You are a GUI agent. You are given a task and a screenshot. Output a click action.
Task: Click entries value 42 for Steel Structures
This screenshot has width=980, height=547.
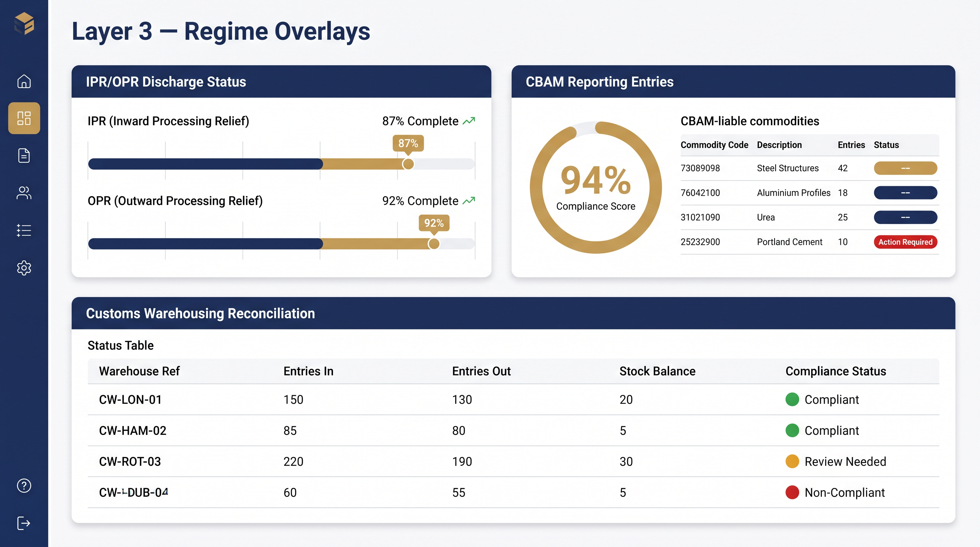(843, 168)
